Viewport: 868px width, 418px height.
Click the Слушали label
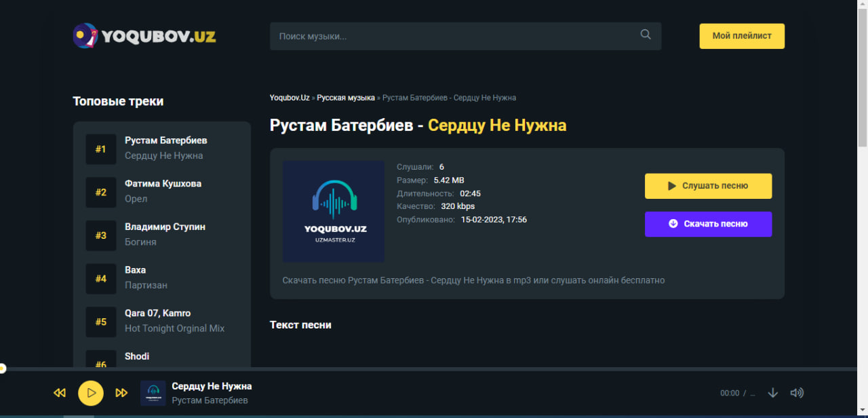tap(415, 167)
